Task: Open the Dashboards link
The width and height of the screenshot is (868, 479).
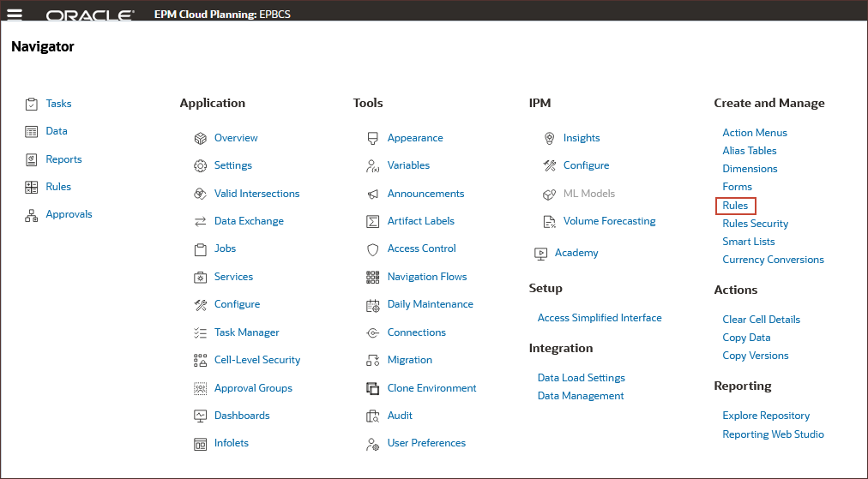Action: [x=242, y=416]
